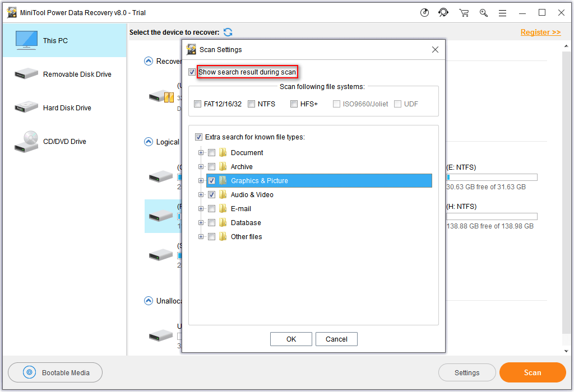Enable the HFS+ file system checkbox
Image resolution: width=574 pixels, height=392 pixels.
coord(294,104)
